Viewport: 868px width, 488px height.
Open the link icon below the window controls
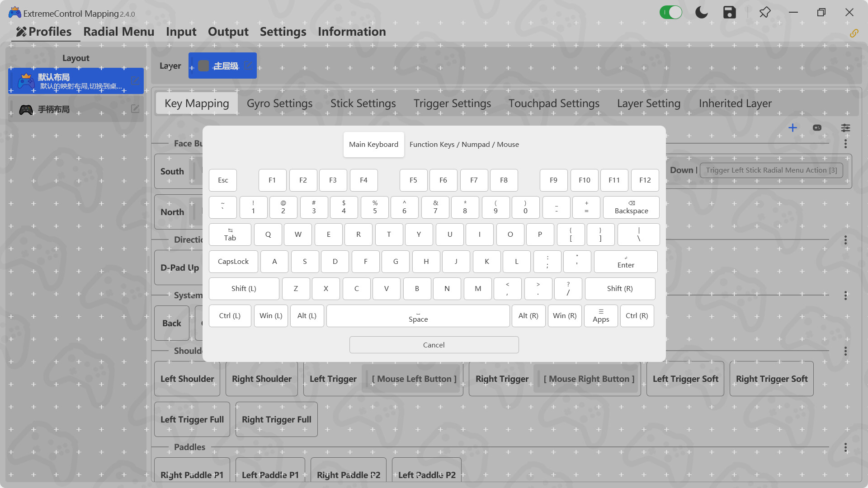pos(855,33)
